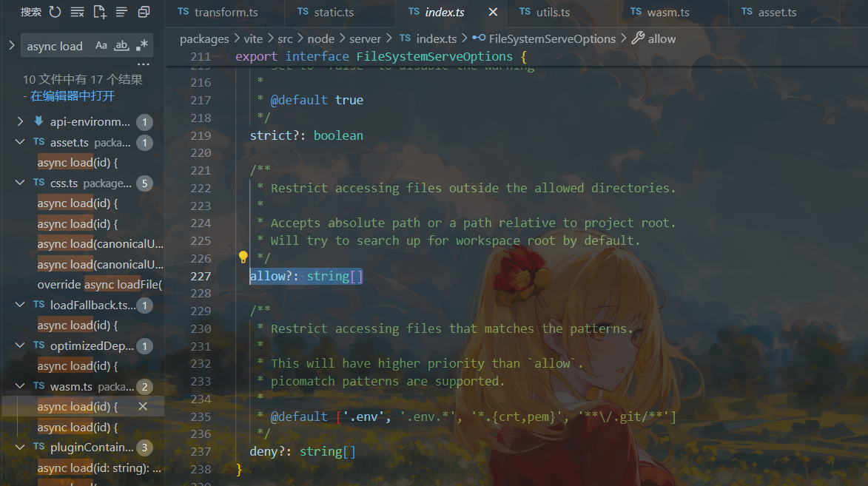Click the comment 'picomatch patterns are supported.'
Screen dimensions: 868x486
[x=388, y=382]
